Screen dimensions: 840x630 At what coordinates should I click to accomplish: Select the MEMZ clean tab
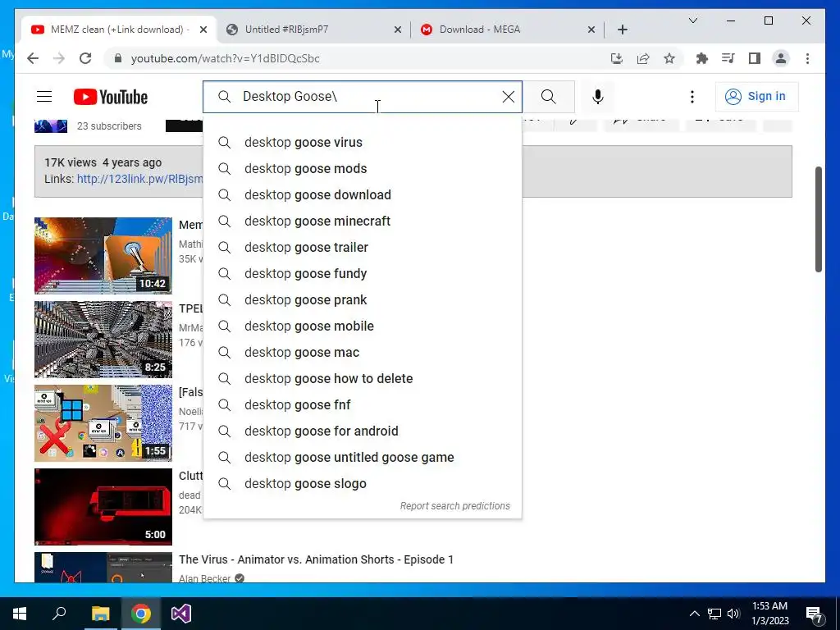[x=120, y=30]
